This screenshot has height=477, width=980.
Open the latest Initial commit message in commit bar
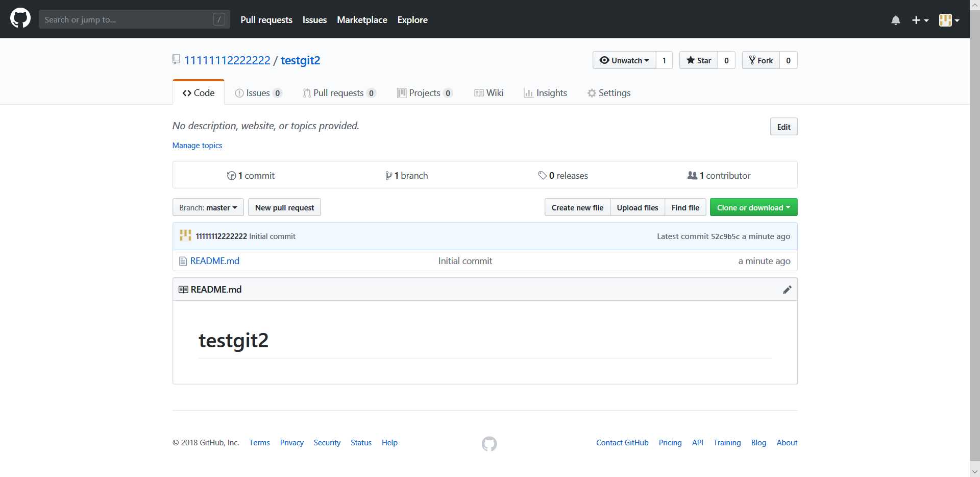(x=272, y=236)
